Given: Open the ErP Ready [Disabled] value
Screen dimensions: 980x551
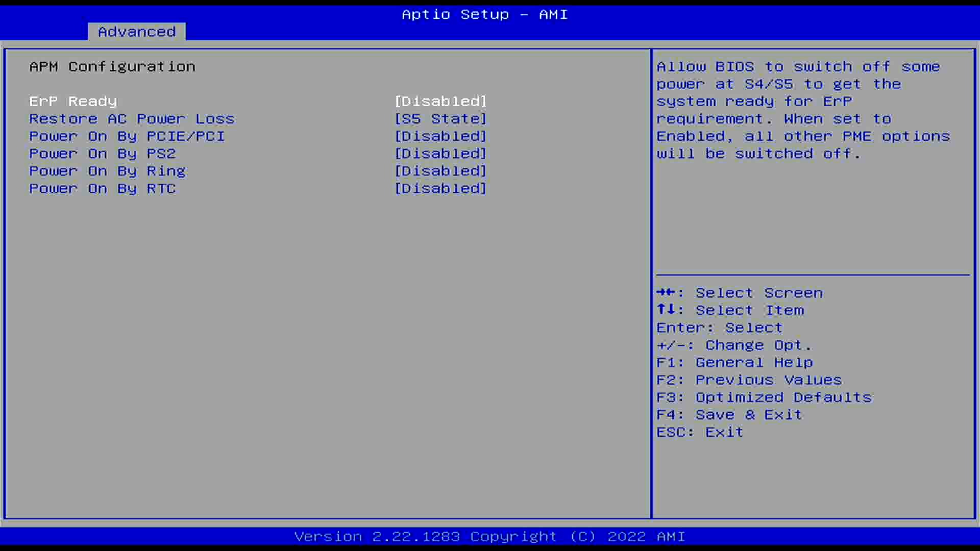Looking at the screenshot, I should pyautogui.click(x=440, y=102).
